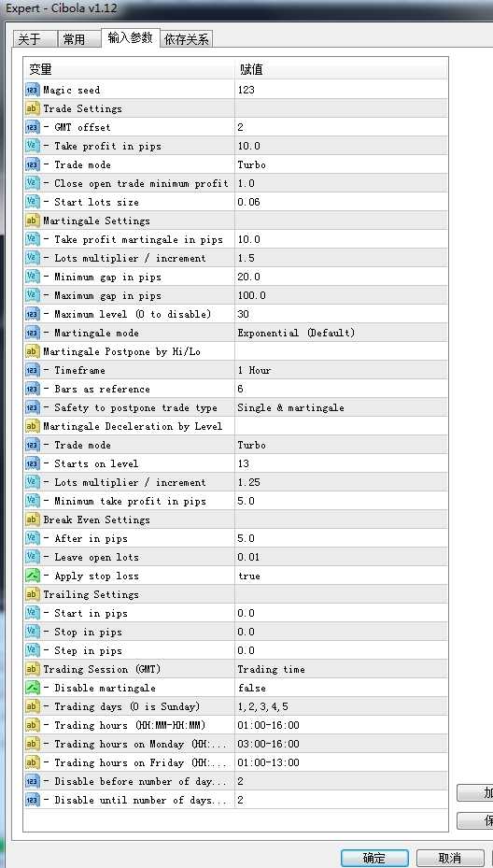Select the icon beside Martingale Settings
The width and height of the screenshot is (493, 868).
point(33,221)
